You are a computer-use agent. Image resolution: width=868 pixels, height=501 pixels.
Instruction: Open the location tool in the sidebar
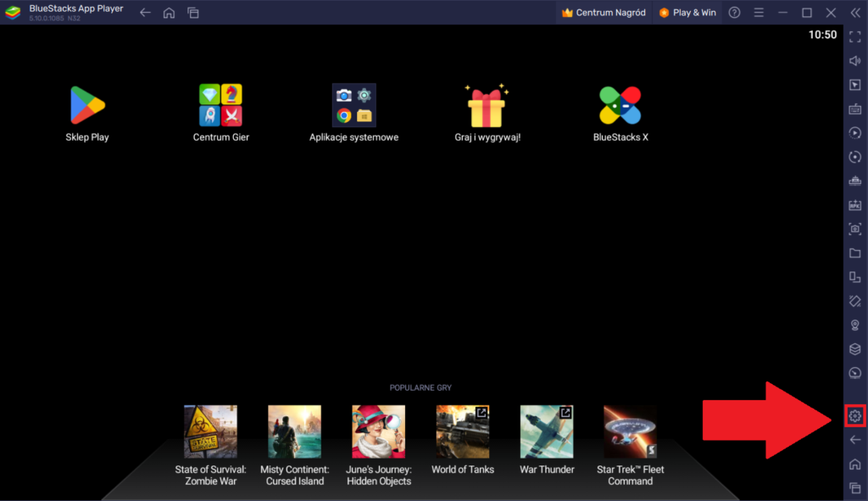855,325
